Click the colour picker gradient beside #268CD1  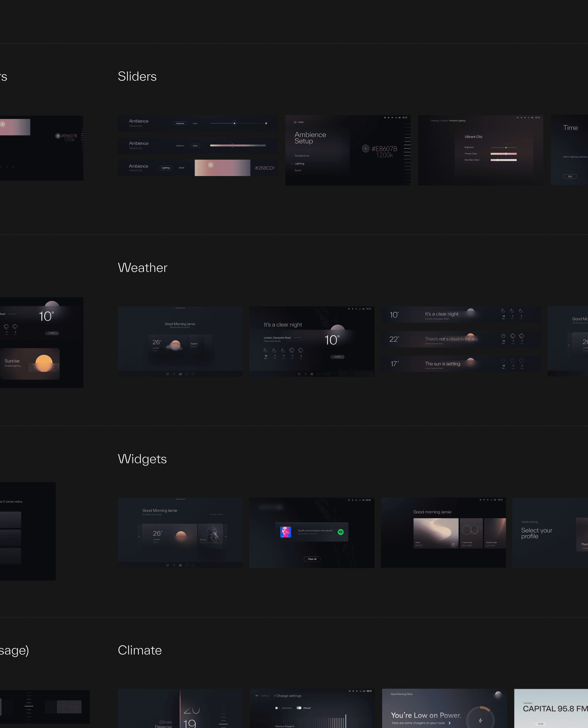coord(222,168)
